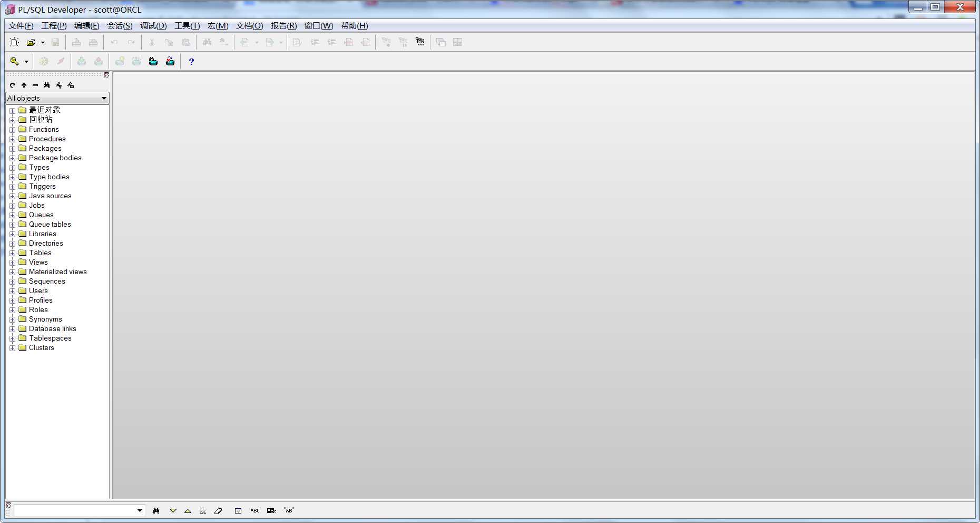Viewport: 980px width, 523px height.
Task: Select the Packages tree item
Action: coord(45,148)
